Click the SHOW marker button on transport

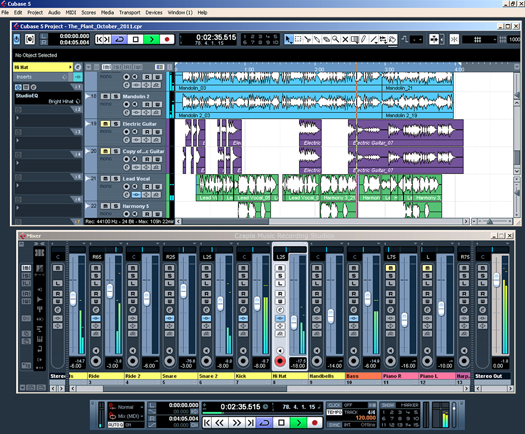388,405
